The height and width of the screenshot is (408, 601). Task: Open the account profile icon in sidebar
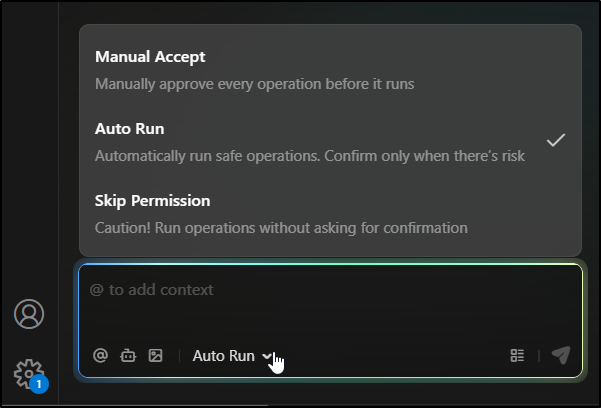pos(29,314)
